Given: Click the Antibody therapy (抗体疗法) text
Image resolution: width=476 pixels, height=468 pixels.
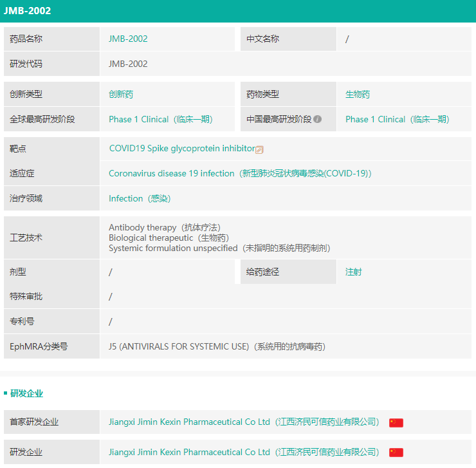Looking at the screenshot, I should tap(164, 227).
